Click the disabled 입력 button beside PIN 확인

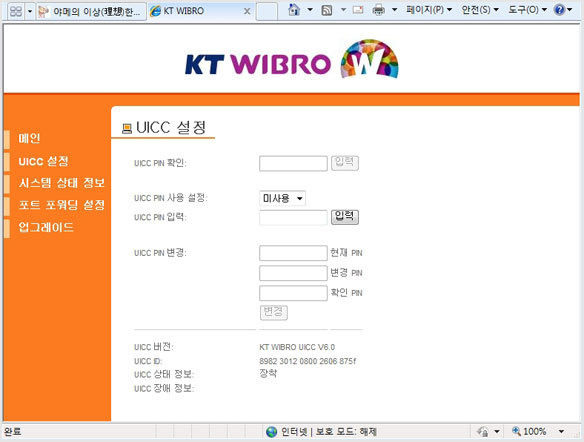coord(345,163)
